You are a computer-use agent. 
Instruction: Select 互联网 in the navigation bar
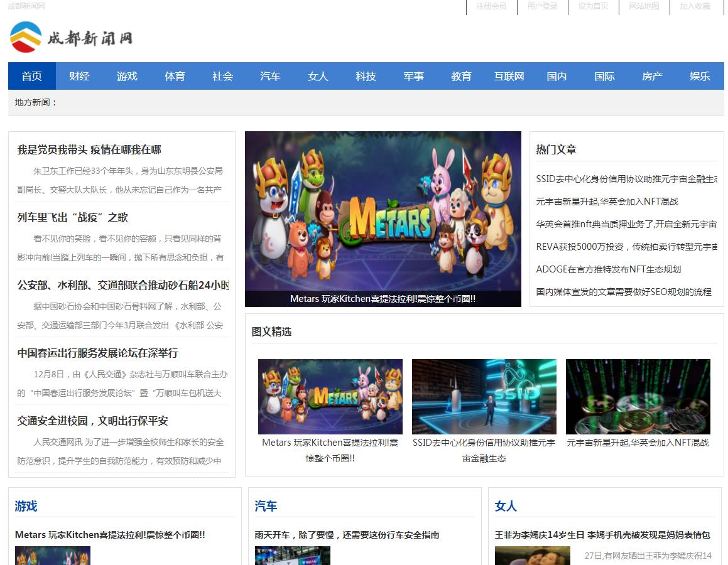[x=509, y=76]
